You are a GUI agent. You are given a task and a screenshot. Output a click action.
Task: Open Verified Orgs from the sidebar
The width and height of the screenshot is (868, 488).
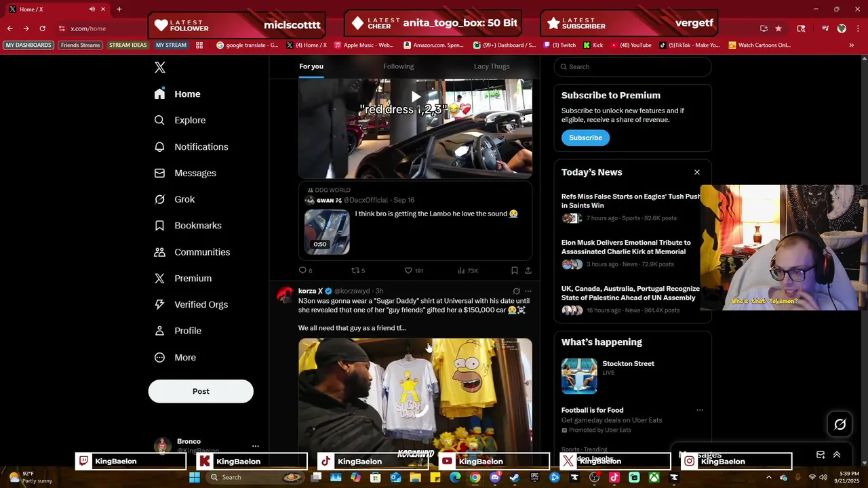pyautogui.click(x=191, y=304)
